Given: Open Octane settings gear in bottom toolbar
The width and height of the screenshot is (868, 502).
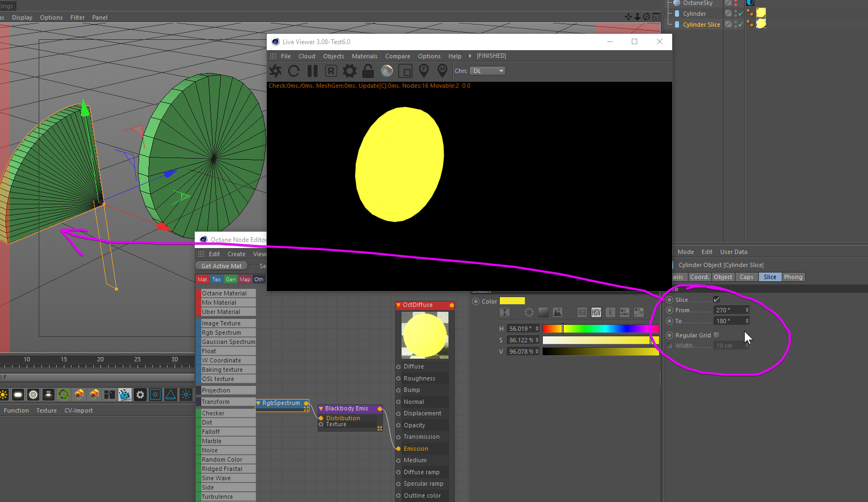Looking at the screenshot, I should tap(140, 395).
